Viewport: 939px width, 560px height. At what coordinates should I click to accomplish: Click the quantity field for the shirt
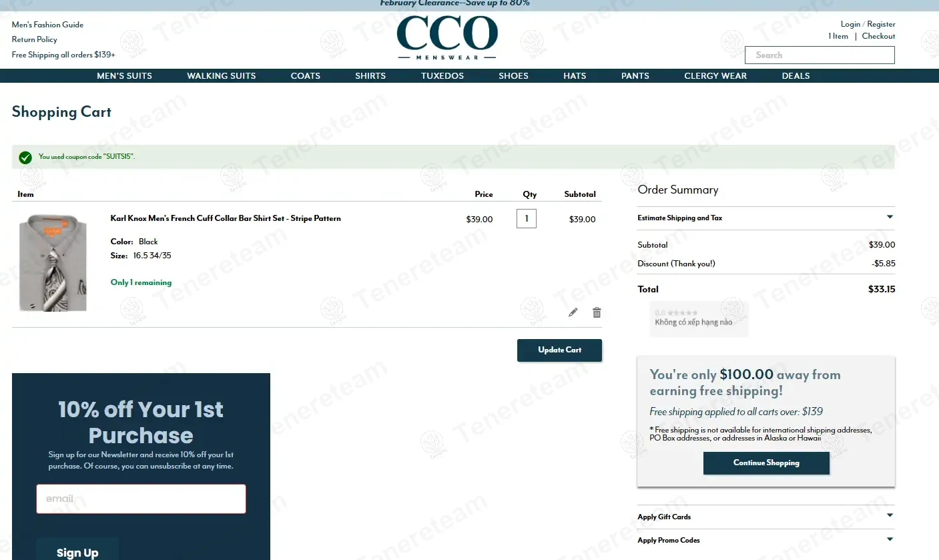click(x=526, y=218)
